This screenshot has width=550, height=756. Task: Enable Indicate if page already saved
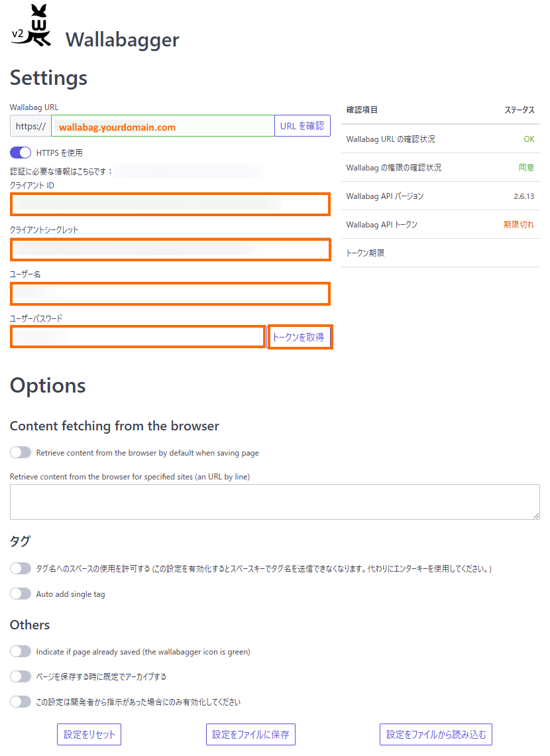tap(21, 651)
